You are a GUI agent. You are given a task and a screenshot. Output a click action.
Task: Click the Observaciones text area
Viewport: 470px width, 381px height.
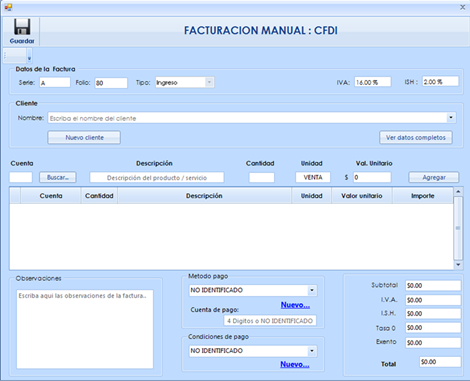85,329
